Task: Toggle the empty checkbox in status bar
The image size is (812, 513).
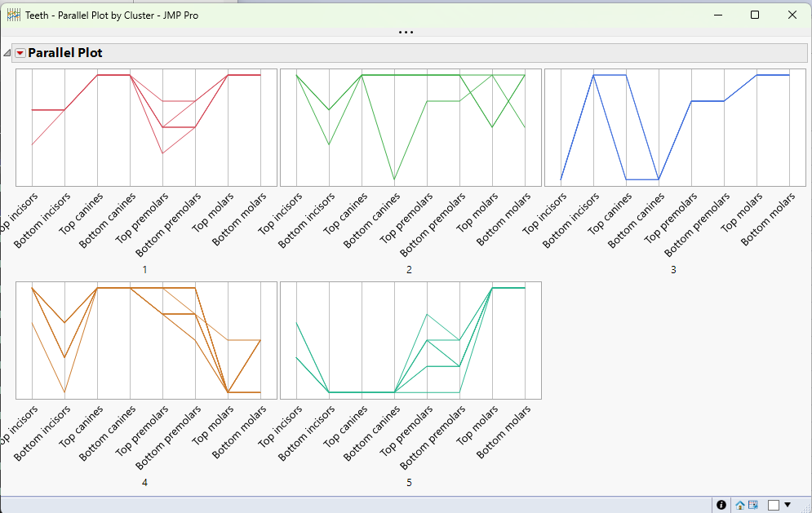Action: click(x=773, y=505)
